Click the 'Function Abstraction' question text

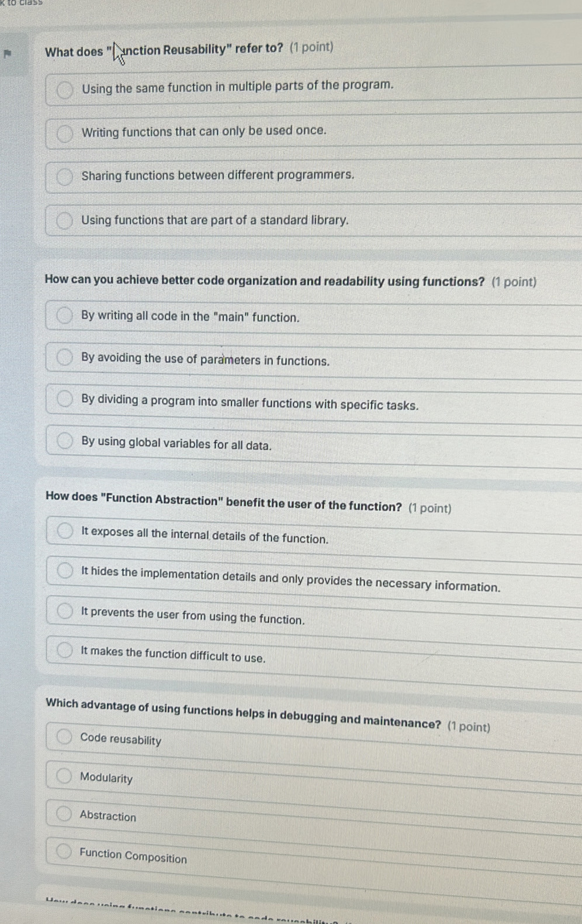click(x=223, y=503)
